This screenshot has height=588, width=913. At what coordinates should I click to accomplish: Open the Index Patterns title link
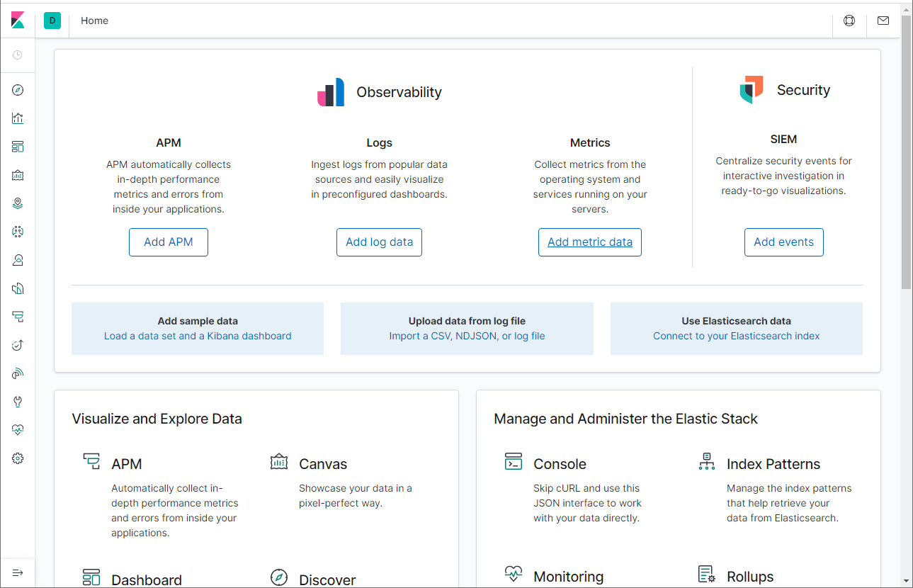(x=773, y=464)
